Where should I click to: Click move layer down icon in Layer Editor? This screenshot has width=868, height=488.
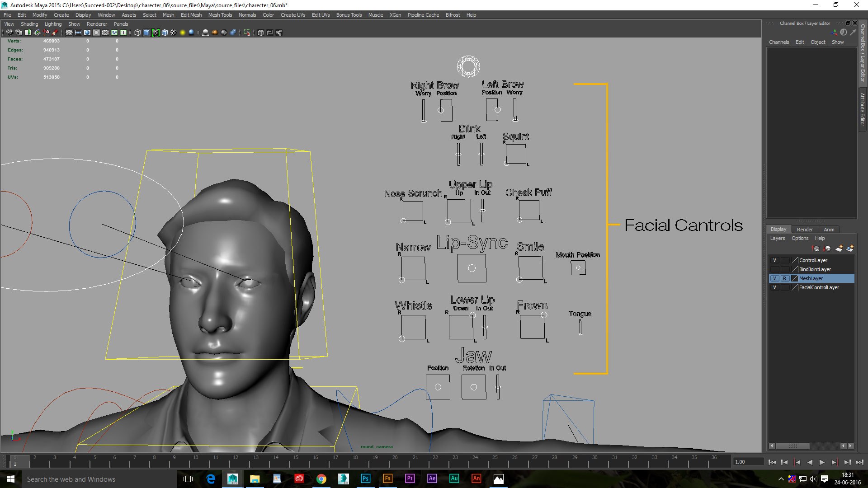[x=827, y=249]
